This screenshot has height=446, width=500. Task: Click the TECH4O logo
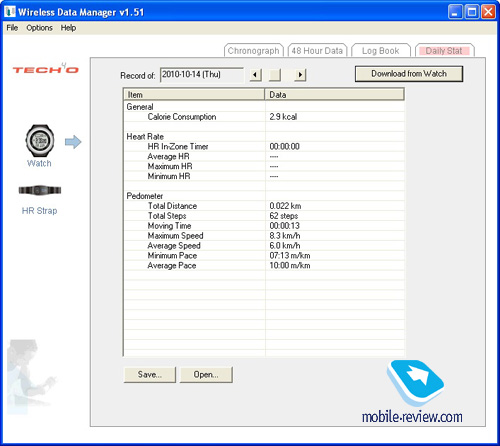[x=45, y=69]
